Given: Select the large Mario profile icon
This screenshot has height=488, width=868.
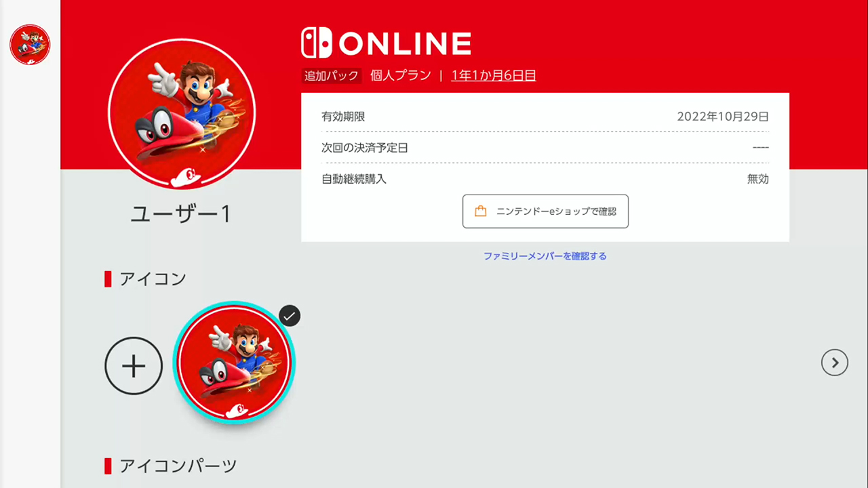Looking at the screenshot, I should [x=182, y=113].
